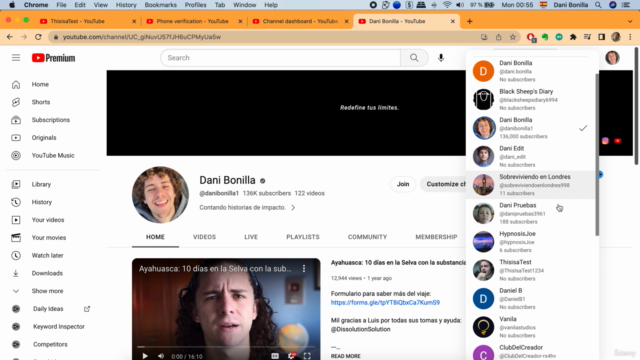Image resolution: width=640 pixels, height=360 pixels.
Task: Switch to Sobreviviendo en Londres account
Action: coord(532,185)
